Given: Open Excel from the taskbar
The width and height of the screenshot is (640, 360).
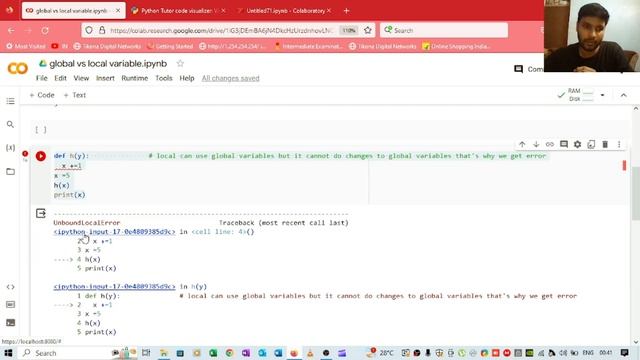Looking at the screenshot, I should pos(213,353).
